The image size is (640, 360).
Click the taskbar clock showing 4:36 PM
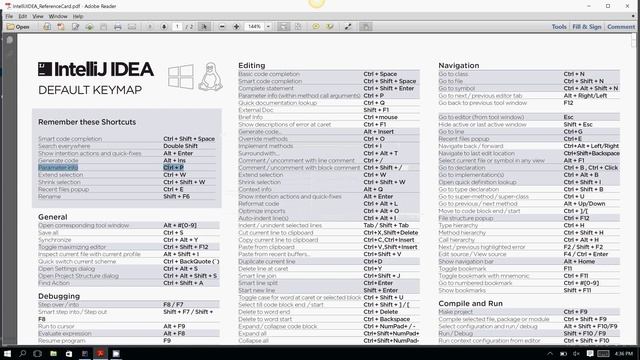coord(624,353)
